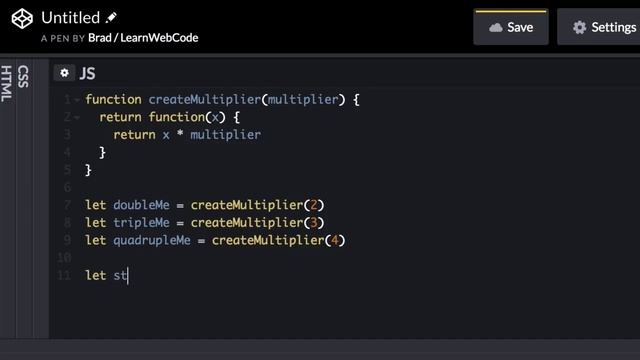Switch to the CSS editor tab

(23, 77)
